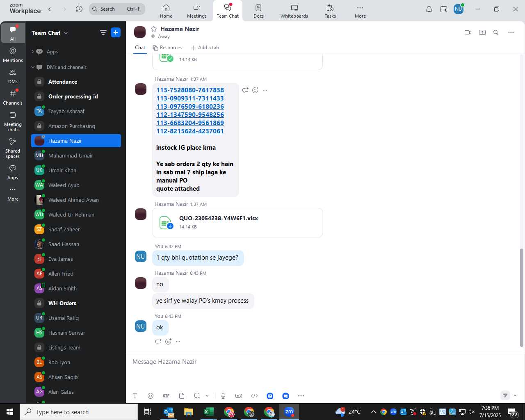
Task: Switch to the Home tab
Action: (166, 11)
